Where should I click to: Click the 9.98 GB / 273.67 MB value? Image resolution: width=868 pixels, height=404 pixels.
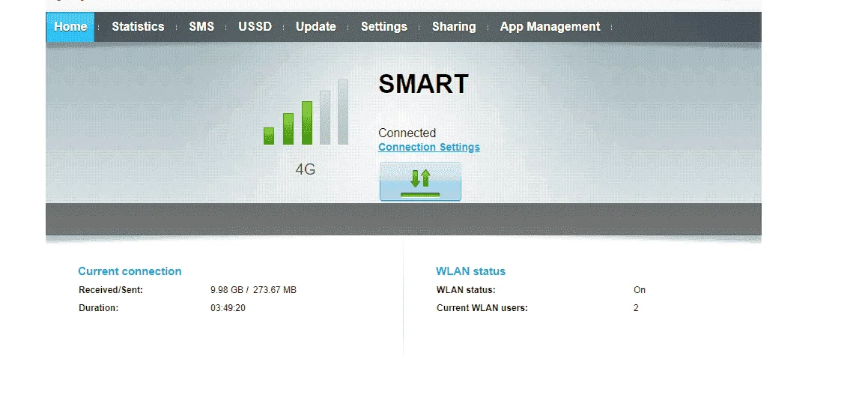[x=254, y=290]
